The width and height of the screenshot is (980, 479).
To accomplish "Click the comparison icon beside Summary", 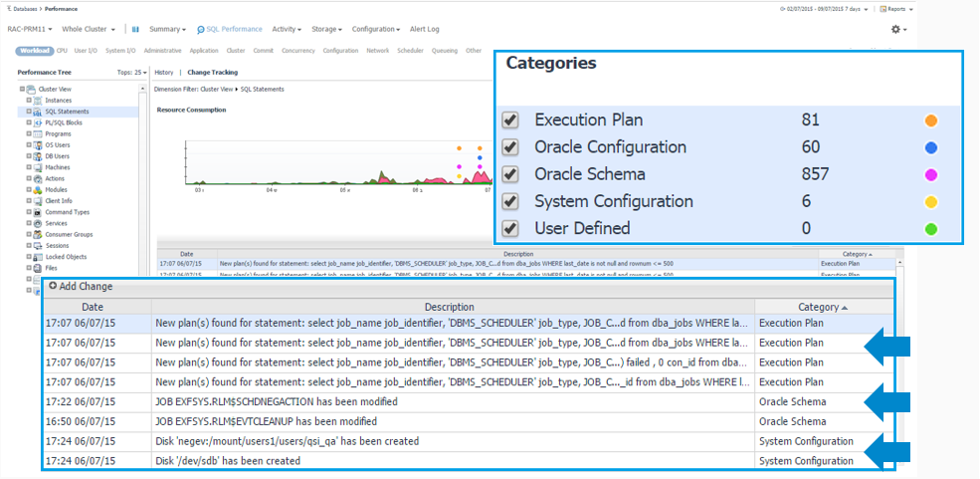I will 136,30.
